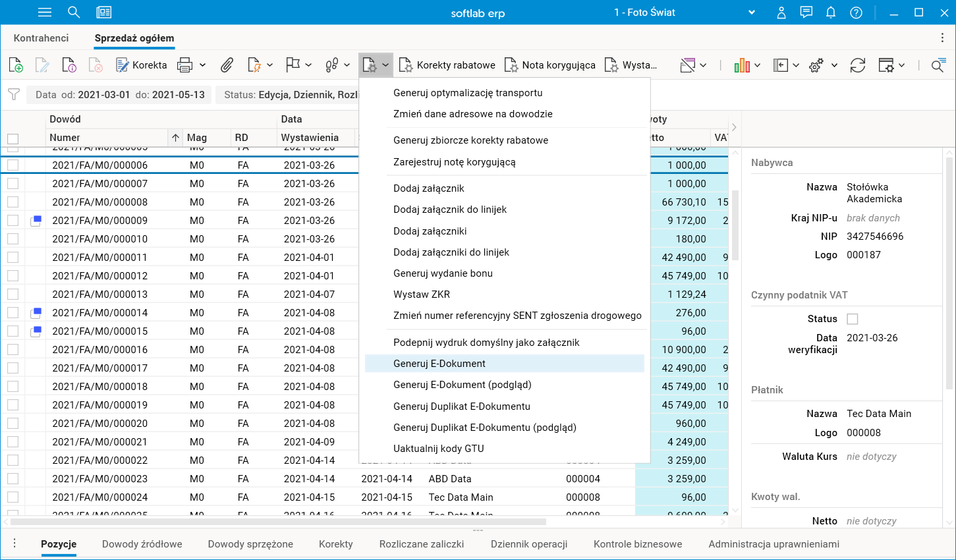Screen dimensions: 956x560
Task: Click the add new document icon
Action: [16, 65]
